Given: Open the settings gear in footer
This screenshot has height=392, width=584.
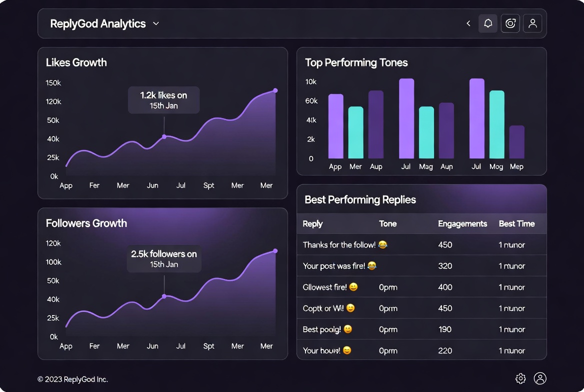Looking at the screenshot, I should 520,378.
